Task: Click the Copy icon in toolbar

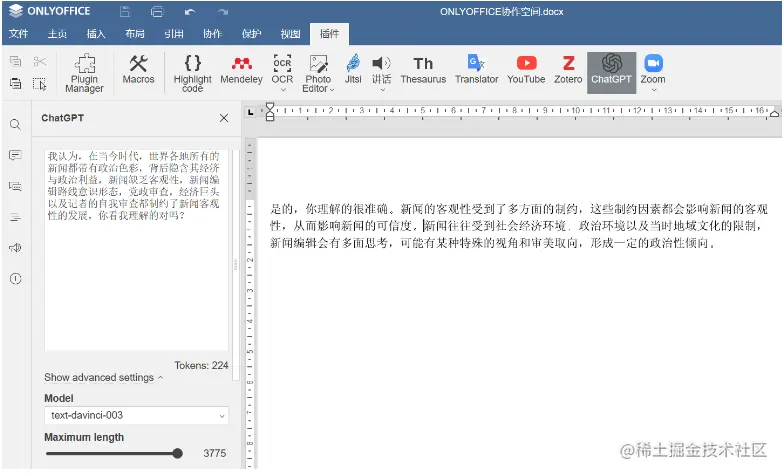Action: click(15, 61)
